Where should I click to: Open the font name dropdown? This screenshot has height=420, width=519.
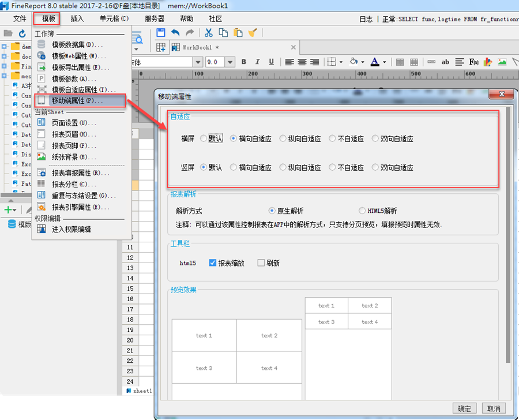coord(198,62)
